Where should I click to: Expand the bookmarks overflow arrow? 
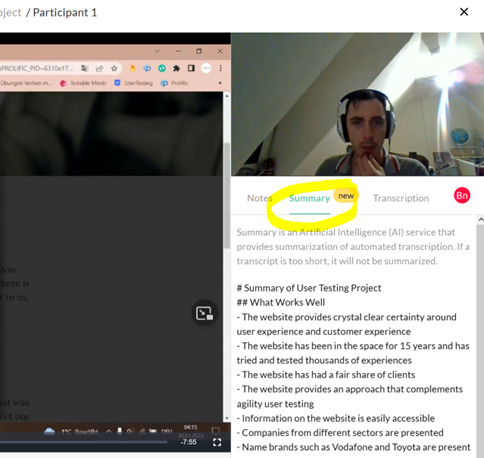click(x=220, y=83)
